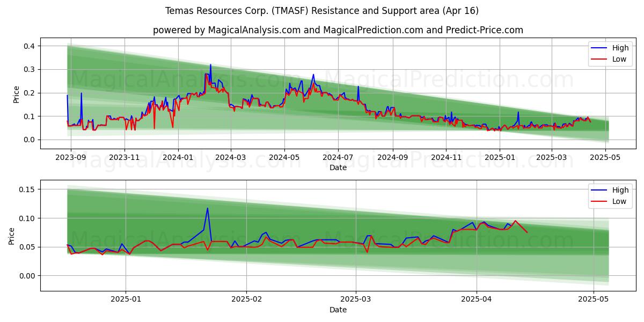Click the '0.2' price tick on top chart
644x322 pixels.
pos(30,93)
